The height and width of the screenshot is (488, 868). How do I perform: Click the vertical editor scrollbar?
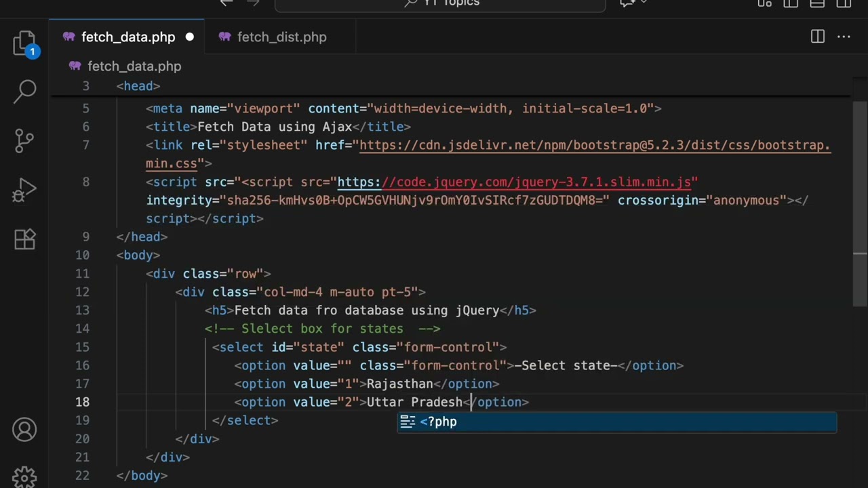[860, 203]
